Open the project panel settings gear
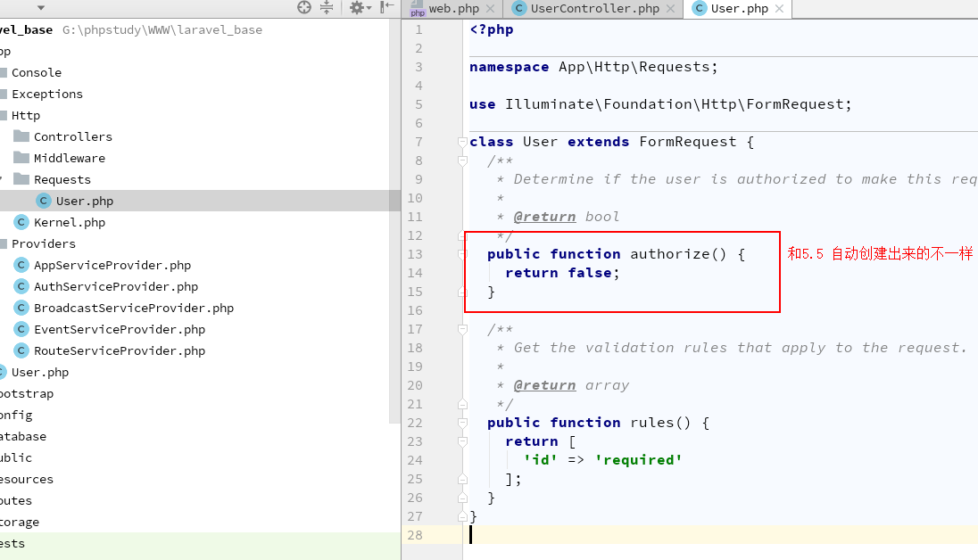 pos(356,8)
